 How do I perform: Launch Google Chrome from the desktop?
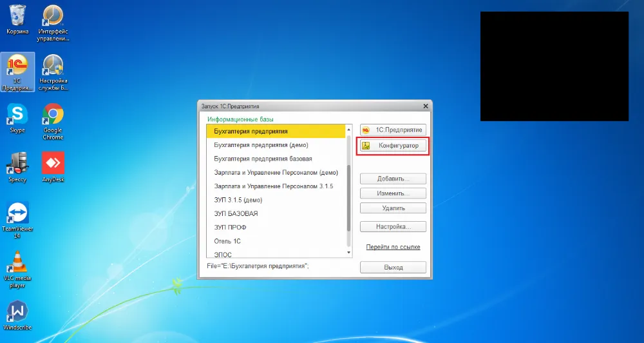coord(53,122)
